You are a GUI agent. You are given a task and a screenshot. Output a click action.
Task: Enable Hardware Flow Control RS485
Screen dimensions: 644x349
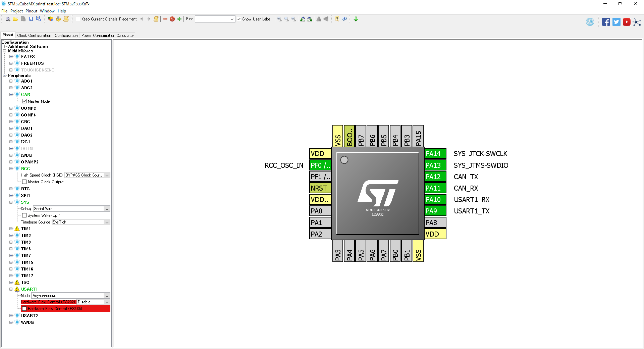click(24, 308)
